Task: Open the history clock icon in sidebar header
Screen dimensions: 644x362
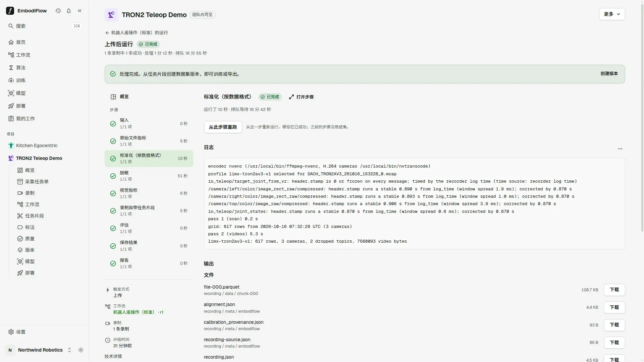Action: pos(58,11)
